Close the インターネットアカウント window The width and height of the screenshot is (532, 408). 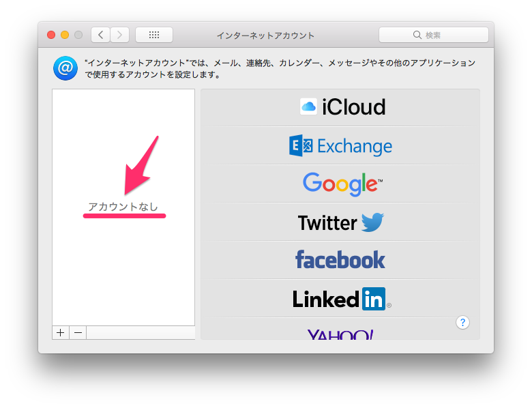51,35
